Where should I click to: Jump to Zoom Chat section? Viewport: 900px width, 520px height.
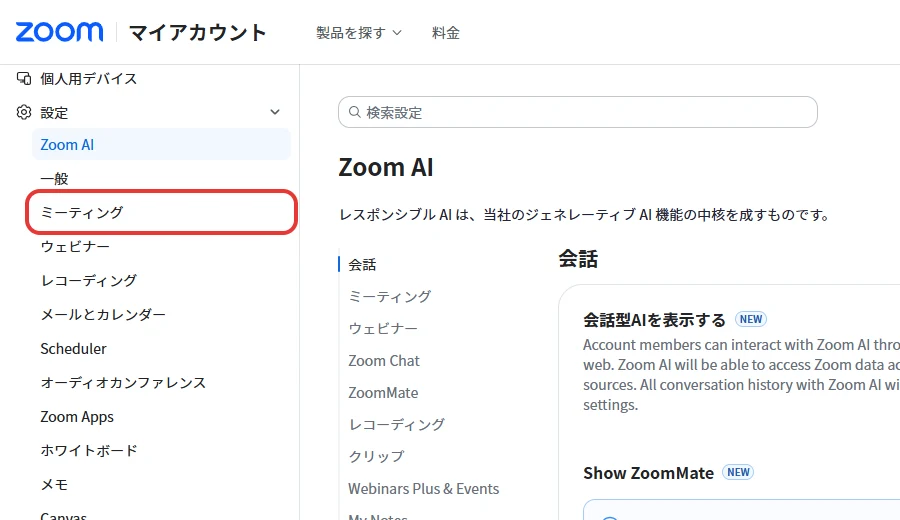[384, 360]
